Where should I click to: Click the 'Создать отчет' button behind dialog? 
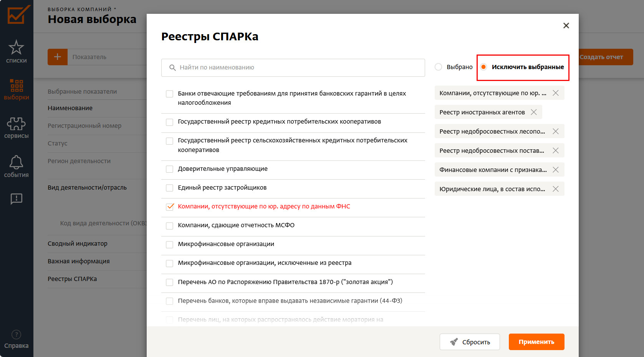click(x=606, y=57)
